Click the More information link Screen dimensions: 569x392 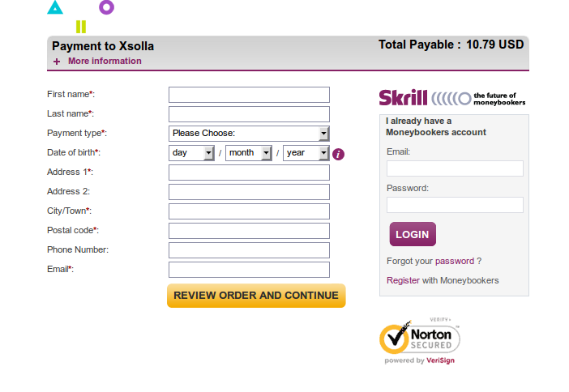[105, 61]
